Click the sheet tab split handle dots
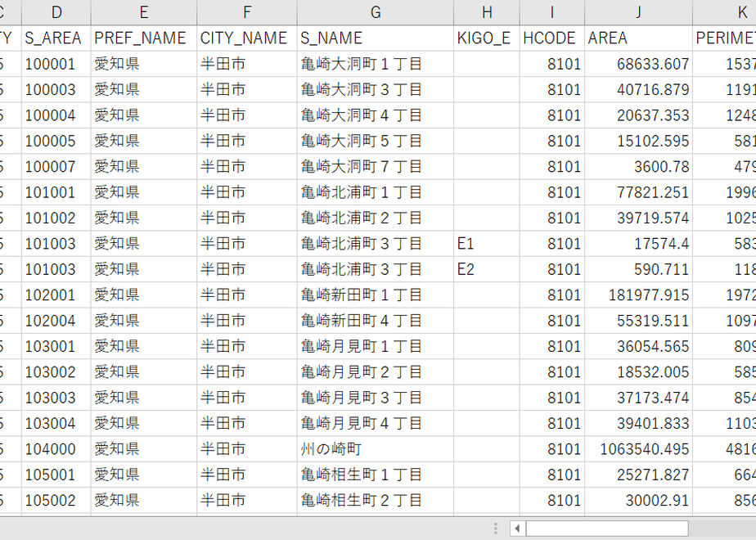 [x=496, y=529]
